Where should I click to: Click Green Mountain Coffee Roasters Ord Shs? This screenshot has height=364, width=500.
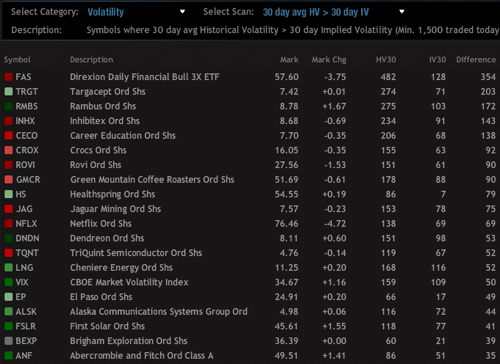point(152,180)
